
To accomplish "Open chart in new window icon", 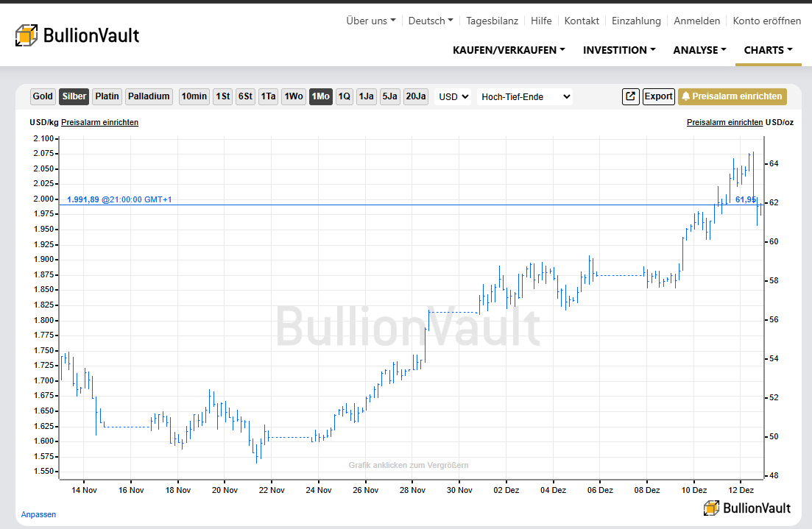I will [630, 96].
